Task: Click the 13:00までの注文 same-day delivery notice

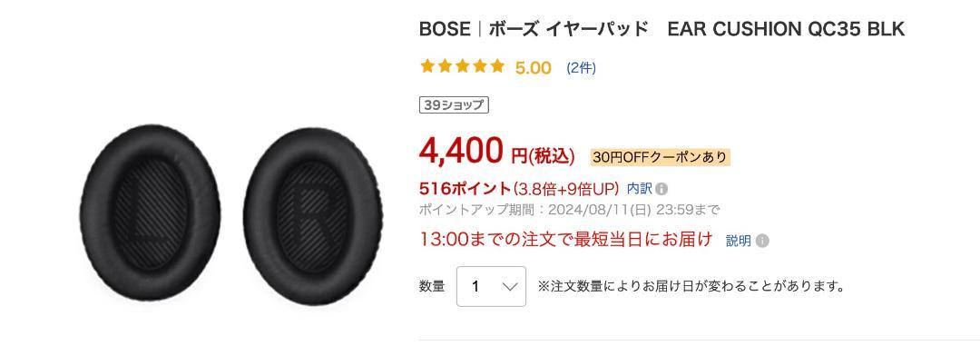Action: point(566,239)
